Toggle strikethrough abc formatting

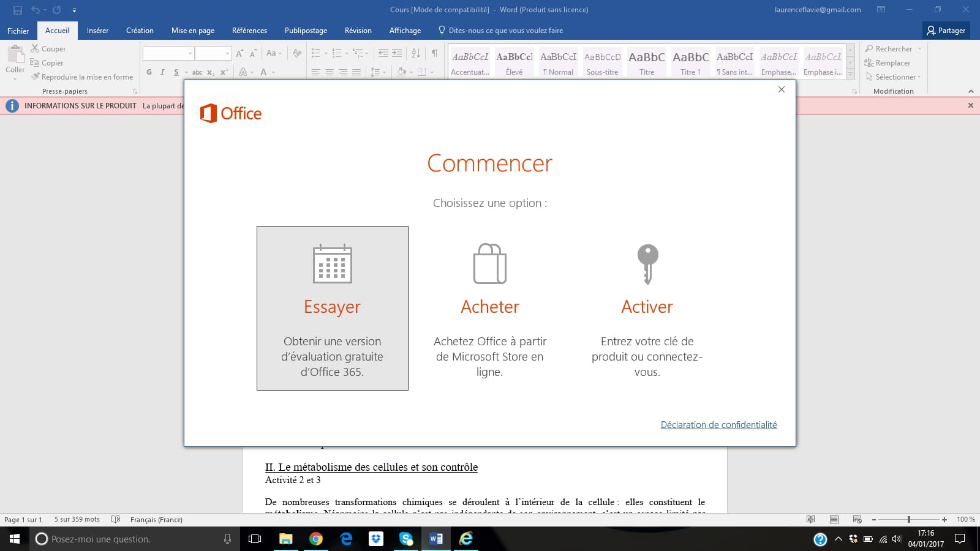(197, 72)
